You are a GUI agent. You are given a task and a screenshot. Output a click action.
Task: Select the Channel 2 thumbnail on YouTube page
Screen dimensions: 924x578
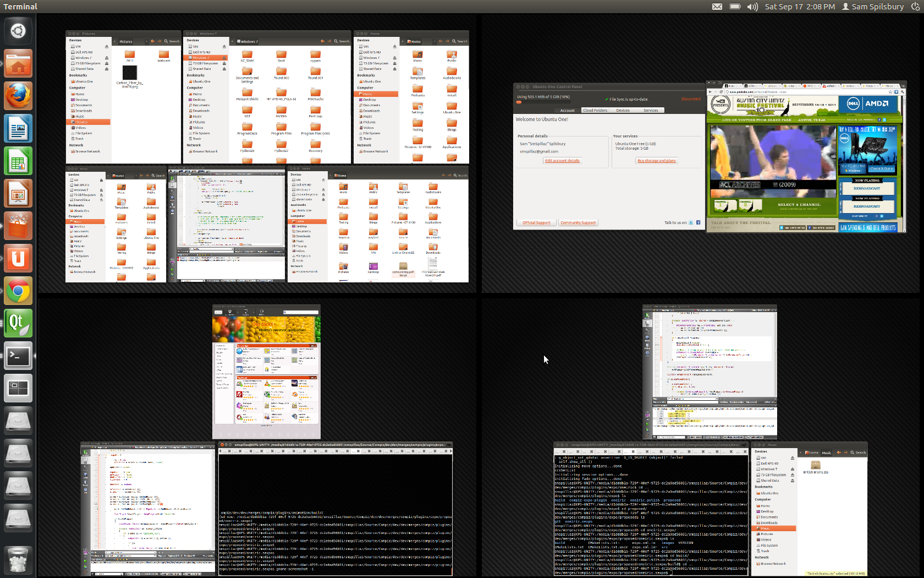[750, 205]
